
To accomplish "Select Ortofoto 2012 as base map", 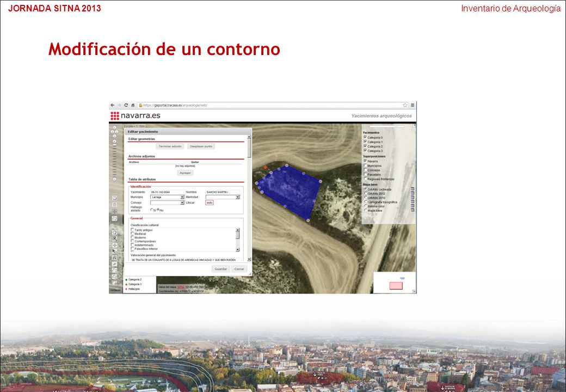I will tap(365, 193).
